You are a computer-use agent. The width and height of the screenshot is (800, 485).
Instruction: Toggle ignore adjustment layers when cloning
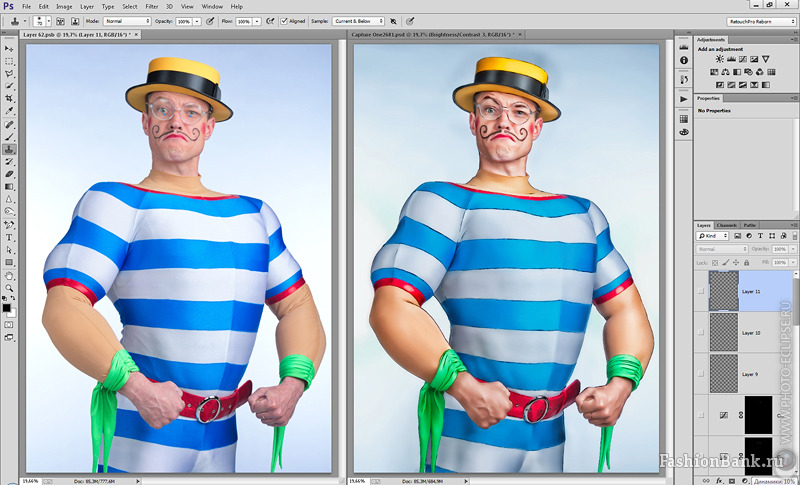point(393,21)
